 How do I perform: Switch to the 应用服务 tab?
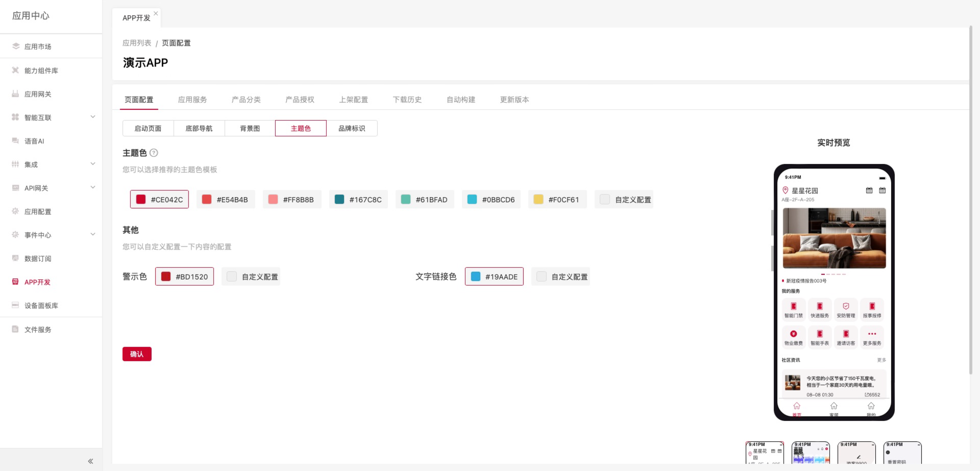(192, 99)
